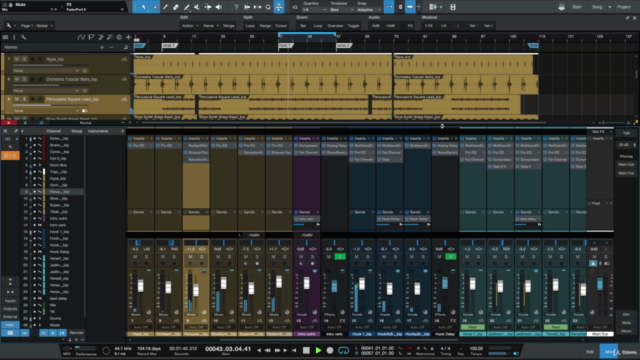Viewport: 640px width, 360px height.
Task: Click the verse 1 timeline marker
Action: [x=169, y=45]
